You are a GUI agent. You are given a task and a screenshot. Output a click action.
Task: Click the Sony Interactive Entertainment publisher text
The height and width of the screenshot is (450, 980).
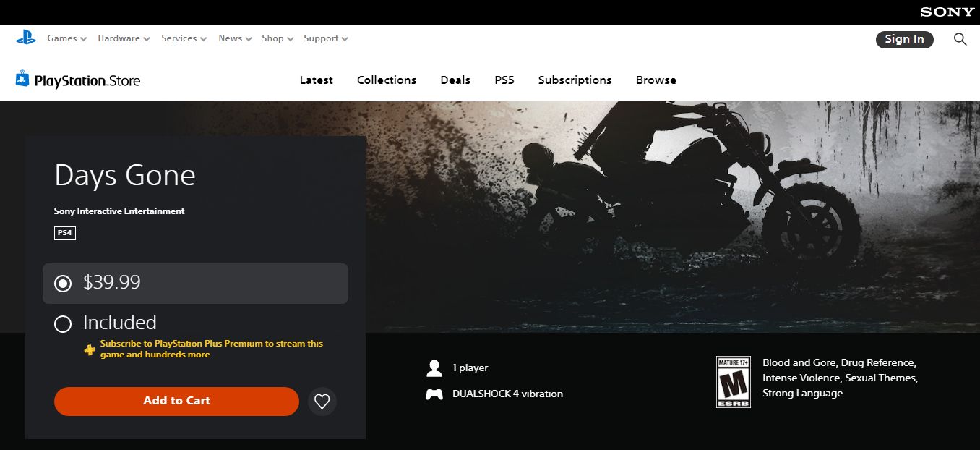click(119, 211)
